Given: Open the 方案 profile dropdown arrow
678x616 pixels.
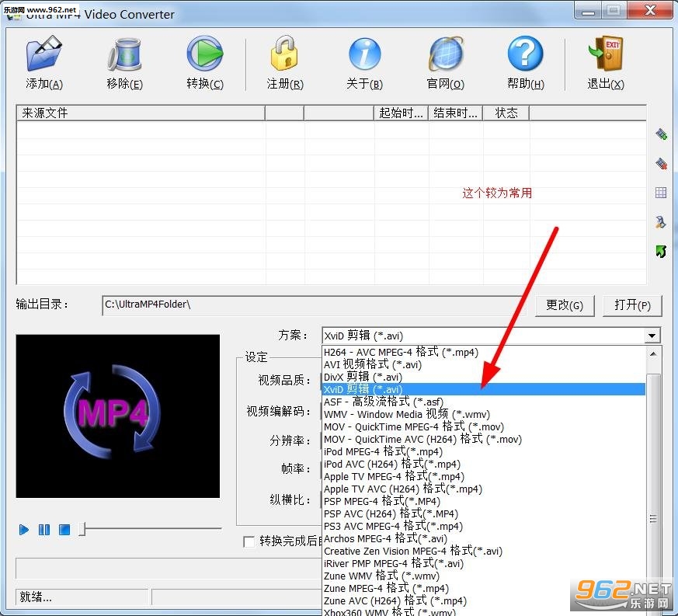Looking at the screenshot, I should point(652,336).
